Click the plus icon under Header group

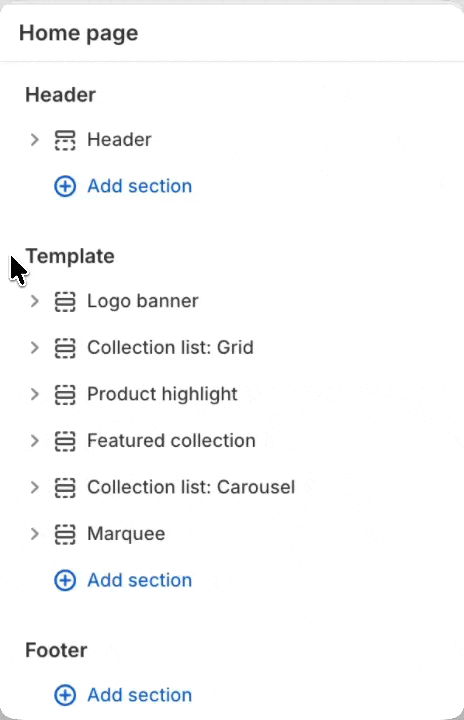(x=65, y=186)
